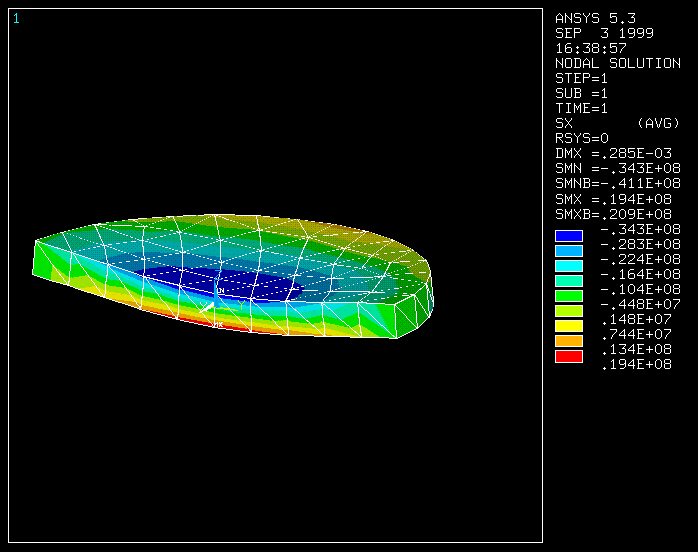
Task: Click the 'SMXB=.209E+08' value
Action: tap(613, 214)
